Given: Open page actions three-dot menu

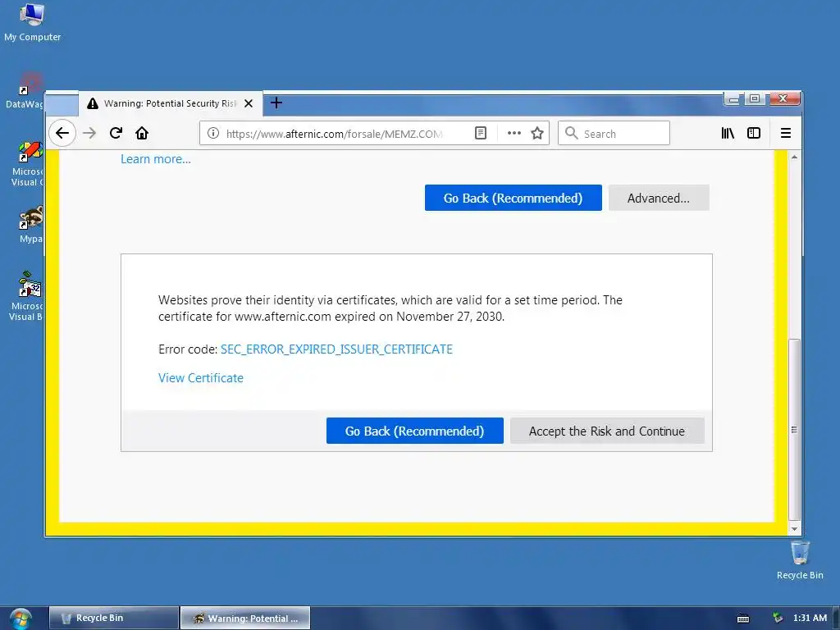Looking at the screenshot, I should (x=514, y=134).
